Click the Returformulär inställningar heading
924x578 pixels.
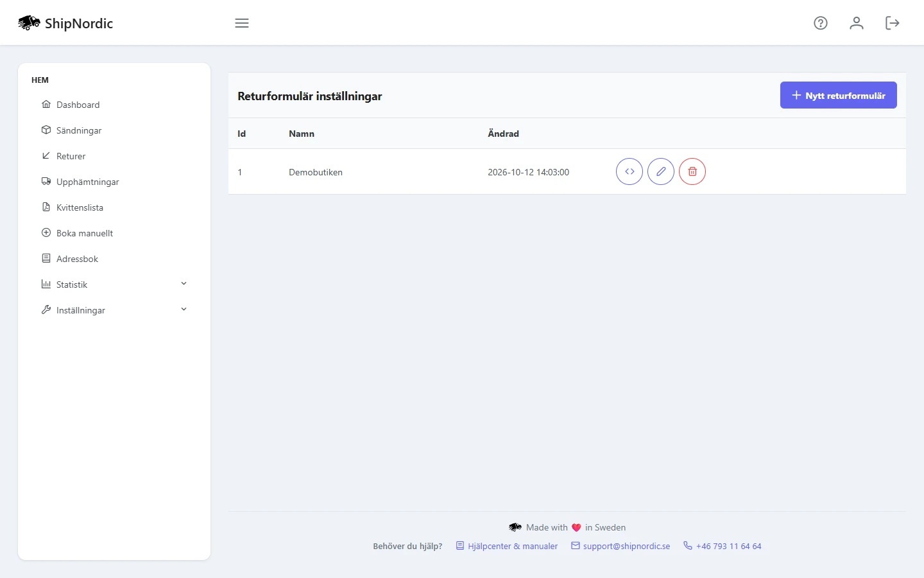310,96
